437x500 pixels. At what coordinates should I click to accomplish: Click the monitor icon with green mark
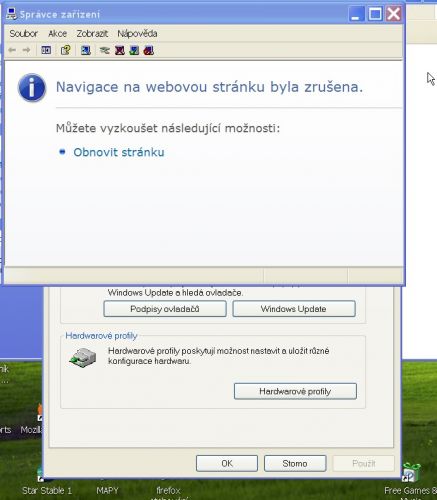134,50
